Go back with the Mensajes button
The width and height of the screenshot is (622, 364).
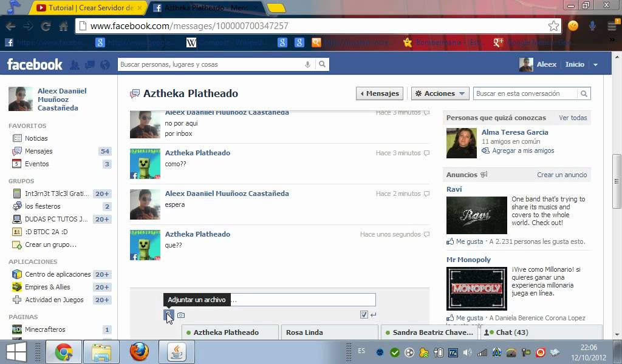(380, 93)
